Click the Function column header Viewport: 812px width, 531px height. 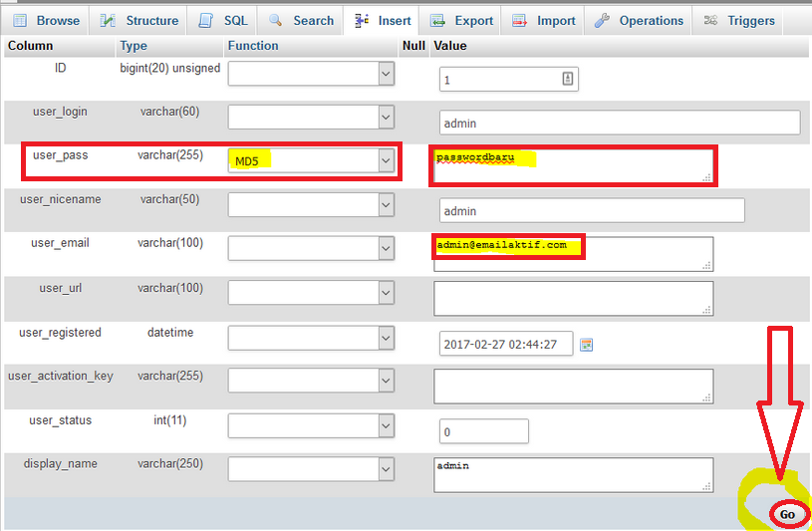253,46
